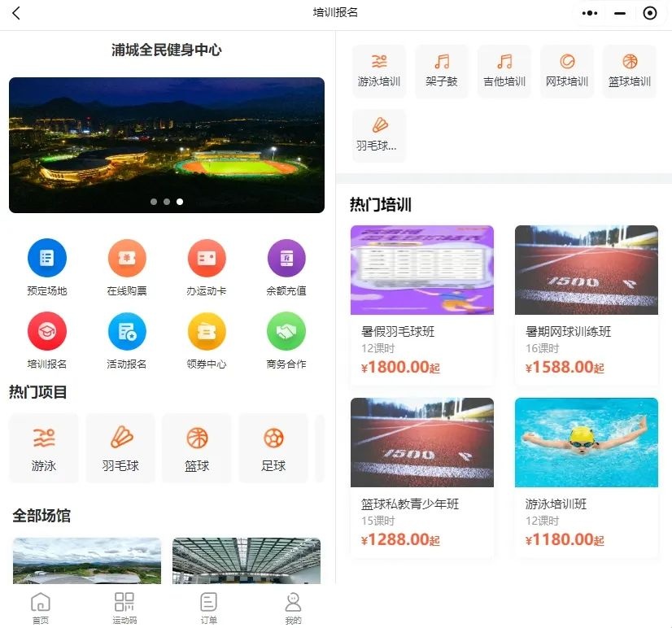Jump to the first banner carousel dot
Screen dimensions: 672x628
(x=154, y=202)
